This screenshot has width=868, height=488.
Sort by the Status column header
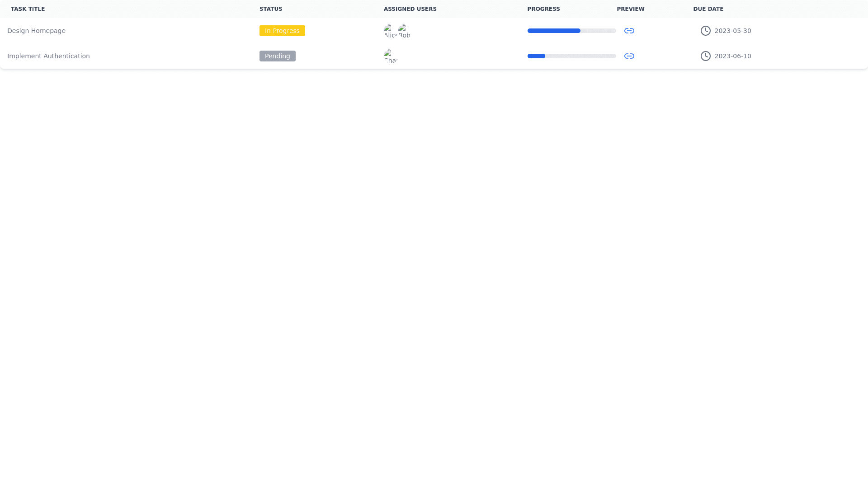pyautogui.click(x=271, y=9)
